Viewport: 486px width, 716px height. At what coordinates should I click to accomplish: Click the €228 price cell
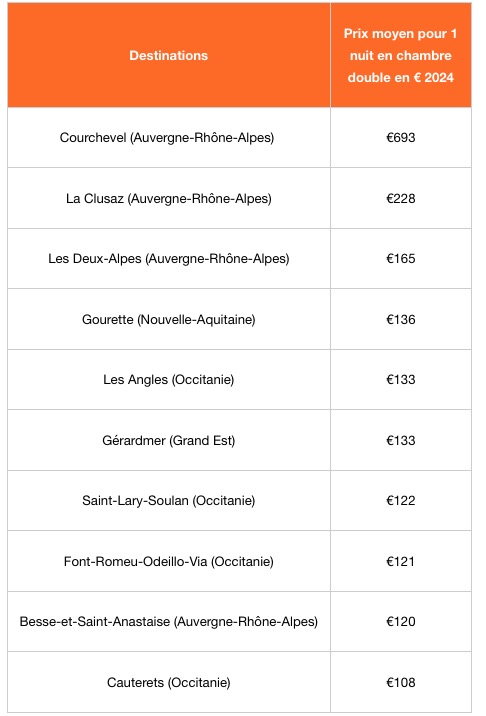[401, 198]
